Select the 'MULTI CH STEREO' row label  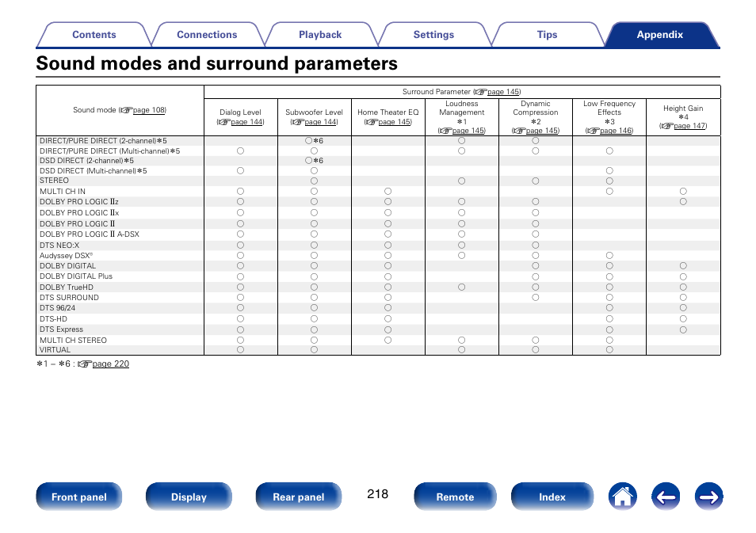[73, 340]
